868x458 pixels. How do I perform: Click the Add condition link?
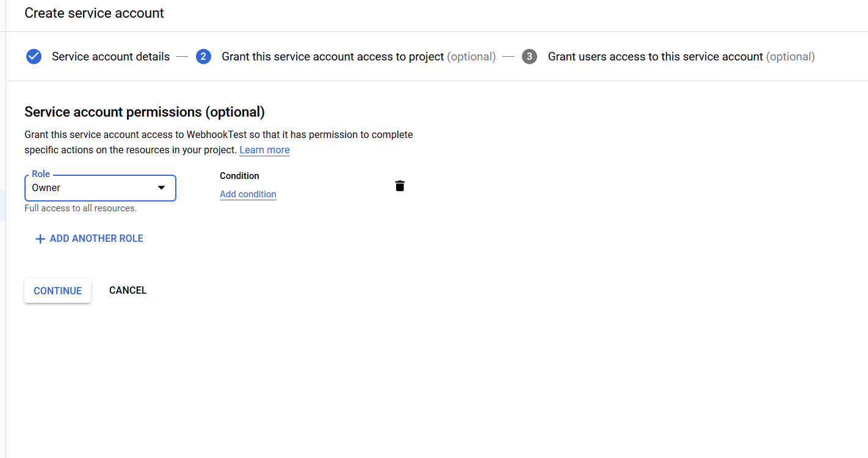248,194
